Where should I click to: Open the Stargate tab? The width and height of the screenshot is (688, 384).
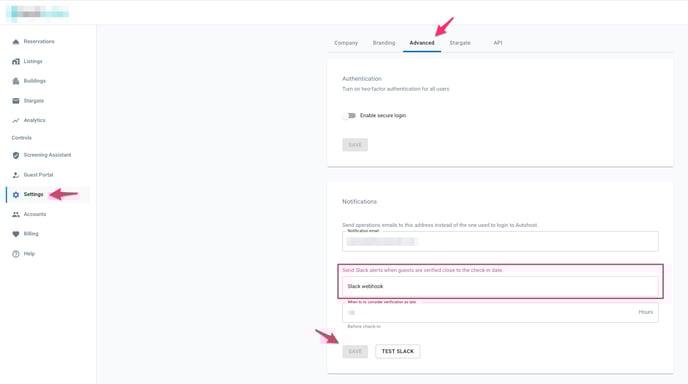460,43
